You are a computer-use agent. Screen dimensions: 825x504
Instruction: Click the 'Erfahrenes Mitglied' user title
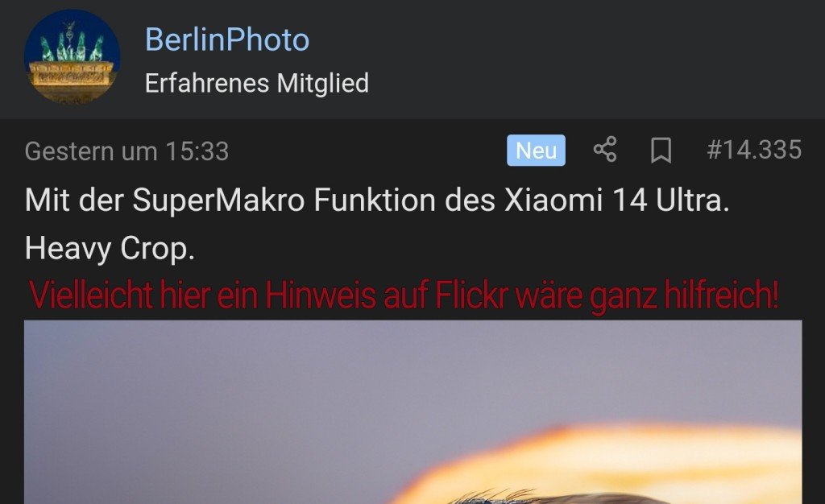pyautogui.click(x=257, y=83)
